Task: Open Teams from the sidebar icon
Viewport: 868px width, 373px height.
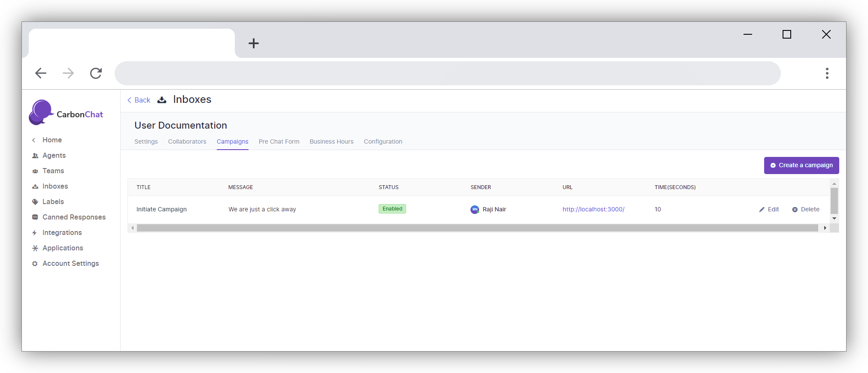Action: coord(35,171)
